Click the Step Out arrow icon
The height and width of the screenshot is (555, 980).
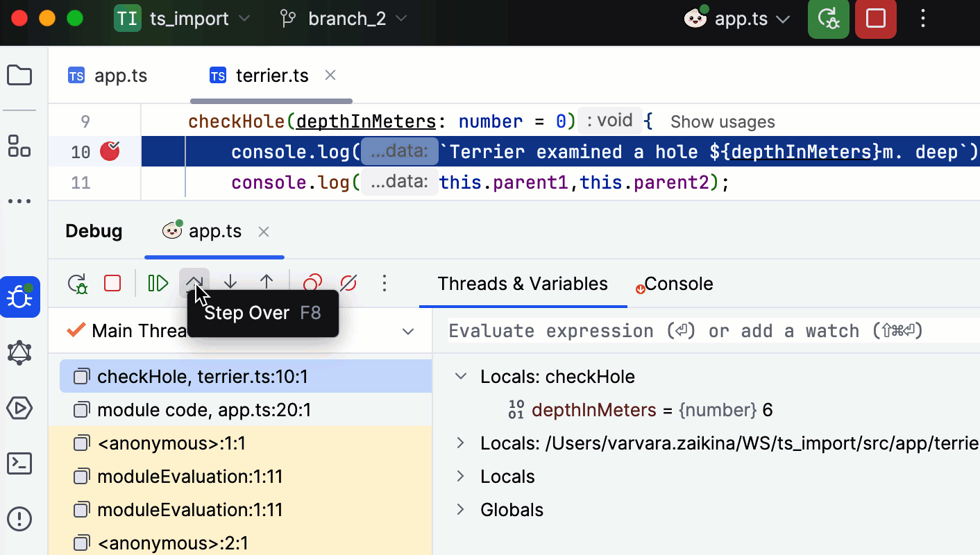tap(267, 283)
